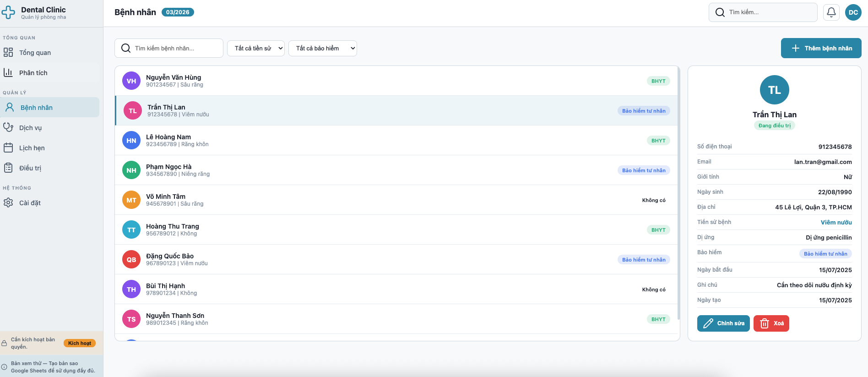Navigate to Lịch hẹn in sidebar
Image resolution: width=868 pixels, height=377 pixels.
point(32,148)
